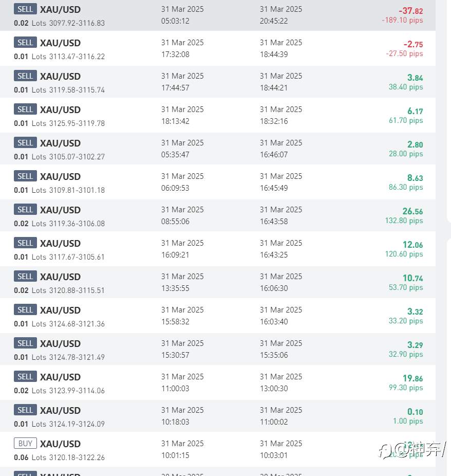Select SELL tag of trade 3113.47-3116.22
This screenshot has height=476, width=451.
25,43
